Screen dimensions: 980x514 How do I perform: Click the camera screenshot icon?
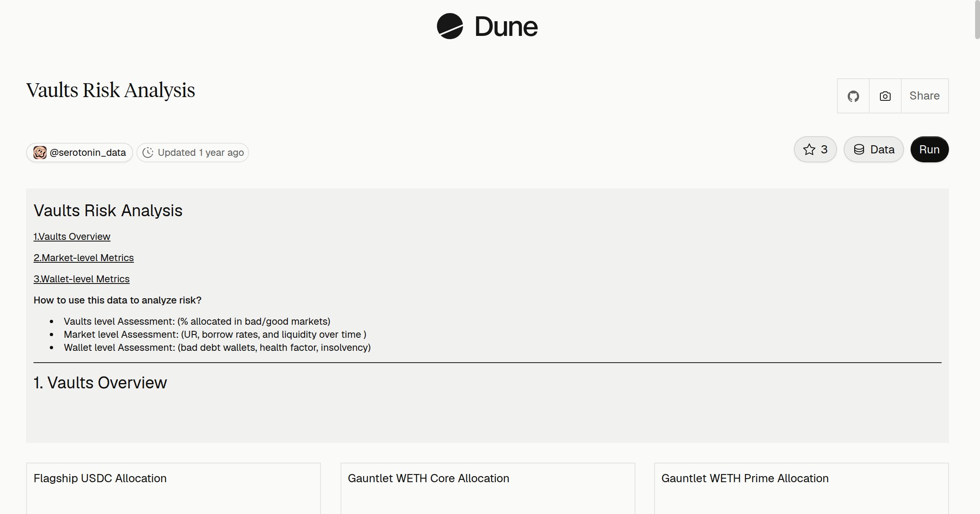click(885, 96)
